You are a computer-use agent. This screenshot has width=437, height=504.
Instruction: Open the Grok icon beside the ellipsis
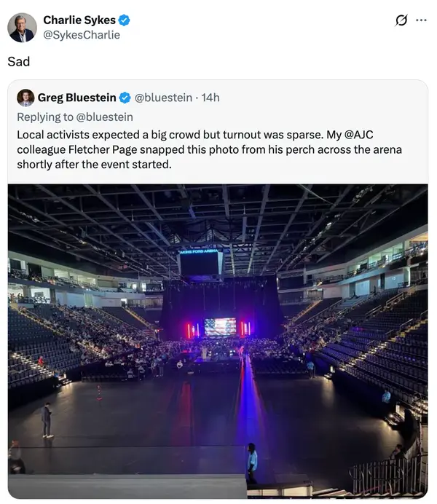tap(400, 20)
